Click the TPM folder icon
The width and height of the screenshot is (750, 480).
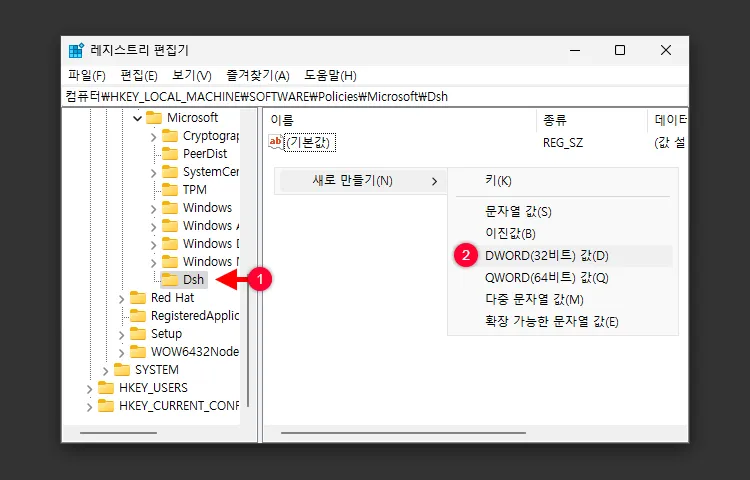coord(170,190)
